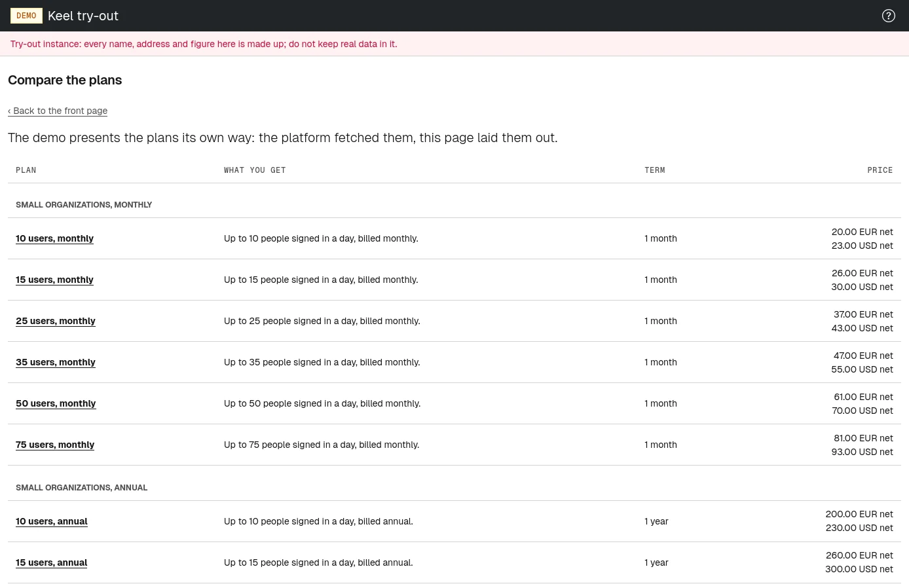This screenshot has height=588, width=909.
Task: Click the Keel try-out title
Action: click(83, 16)
